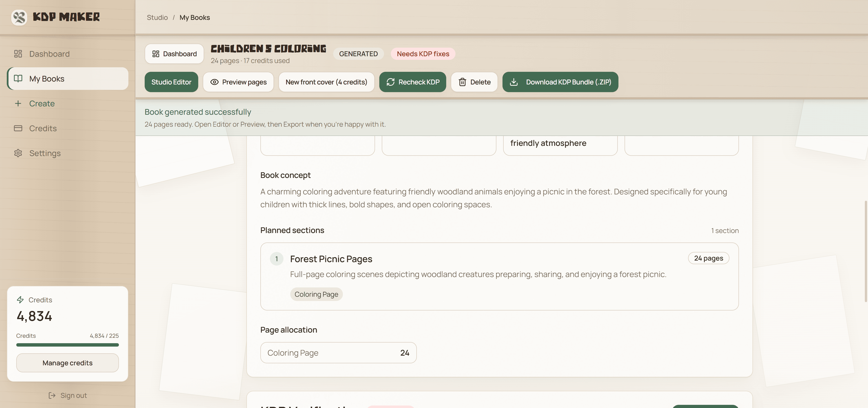Image resolution: width=868 pixels, height=408 pixels.
Task: Open the Studio Editor
Action: [x=171, y=82]
